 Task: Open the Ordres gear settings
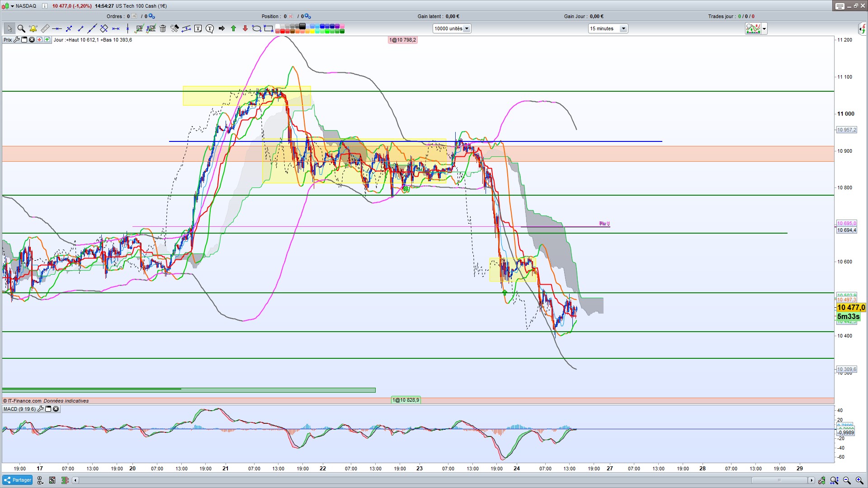pos(151,16)
